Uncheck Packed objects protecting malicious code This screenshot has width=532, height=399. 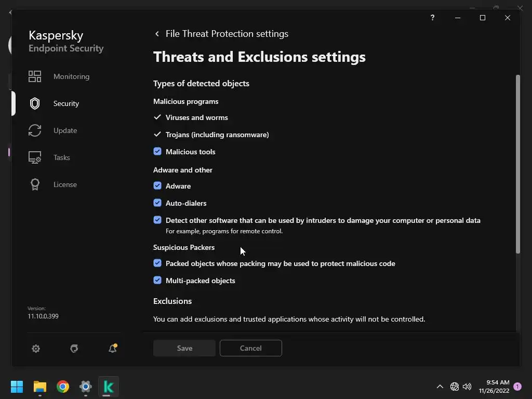coord(157,263)
